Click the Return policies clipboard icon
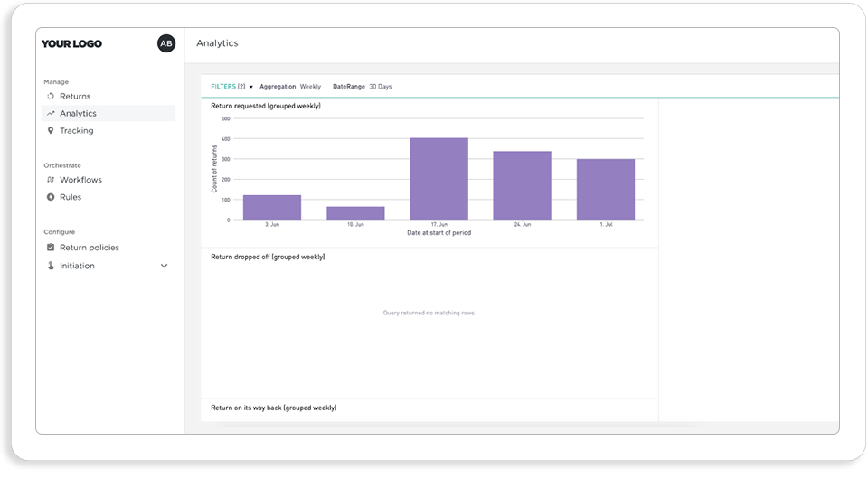The image size is (868, 488). 51,248
